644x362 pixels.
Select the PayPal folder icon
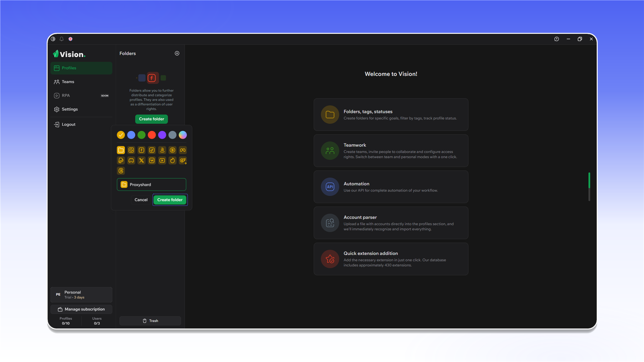click(x=121, y=161)
